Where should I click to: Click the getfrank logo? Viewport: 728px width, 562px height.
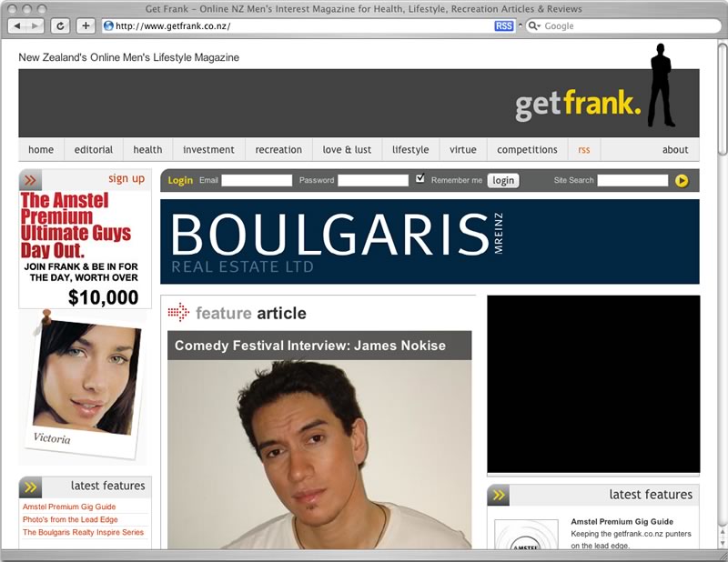pos(579,105)
